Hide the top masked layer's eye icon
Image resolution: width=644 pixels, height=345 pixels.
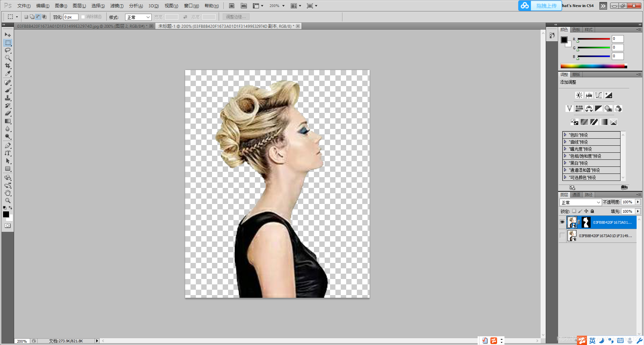tap(562, 222)
